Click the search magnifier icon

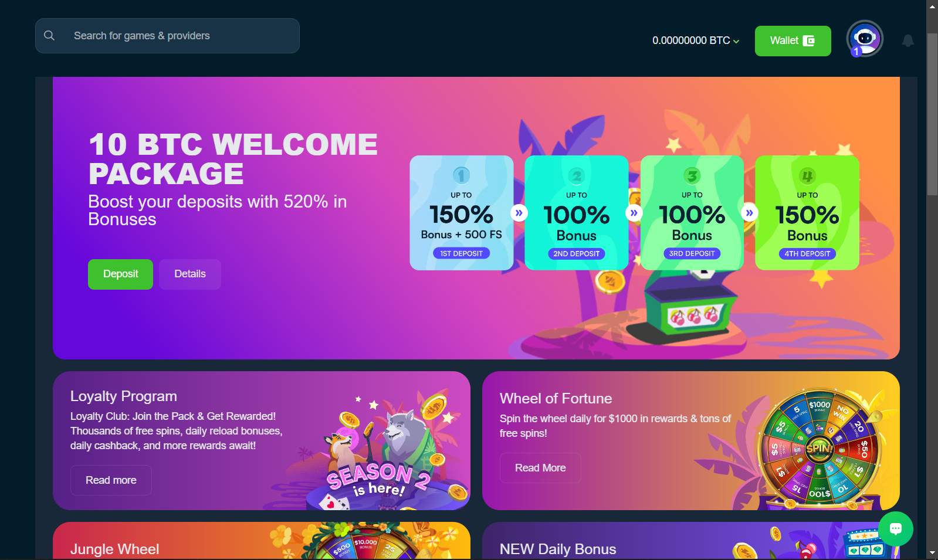point(49,36)
